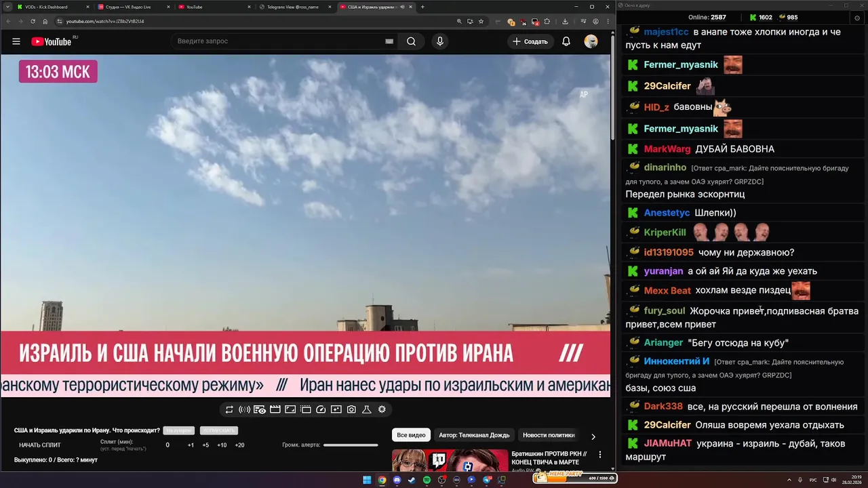Screen dimensions: 868x488
Task: Open Discord from the taskbar
Action: pyautogui.click(x=397, y=480)
